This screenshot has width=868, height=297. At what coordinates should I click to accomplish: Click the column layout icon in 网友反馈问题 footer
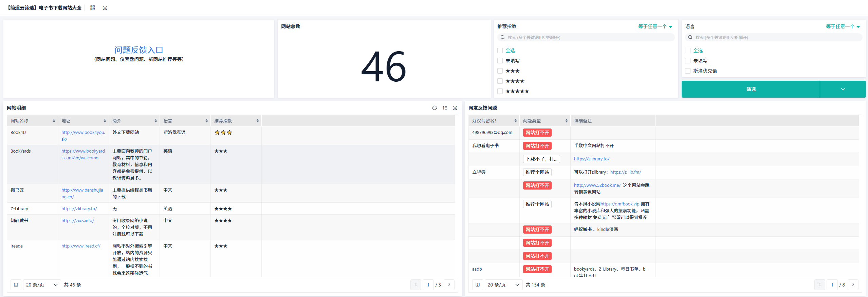coord(478,285)
